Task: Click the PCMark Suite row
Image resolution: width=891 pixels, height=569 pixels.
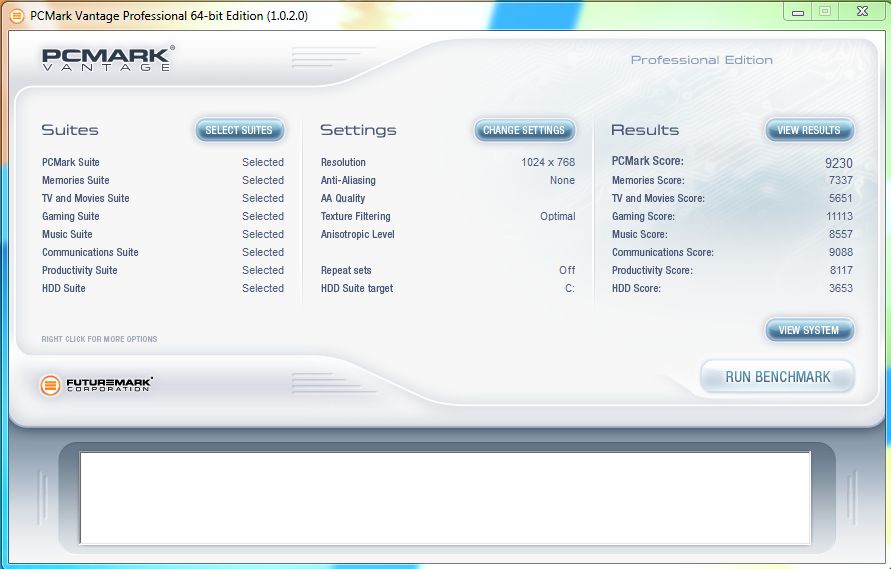Action: tap(163, 163)
